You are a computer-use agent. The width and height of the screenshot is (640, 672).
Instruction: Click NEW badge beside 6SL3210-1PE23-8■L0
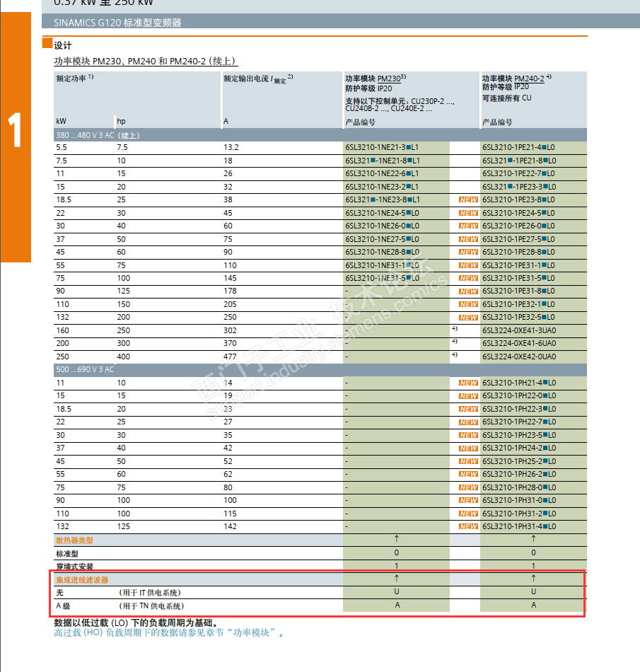[x=468, y=199]
